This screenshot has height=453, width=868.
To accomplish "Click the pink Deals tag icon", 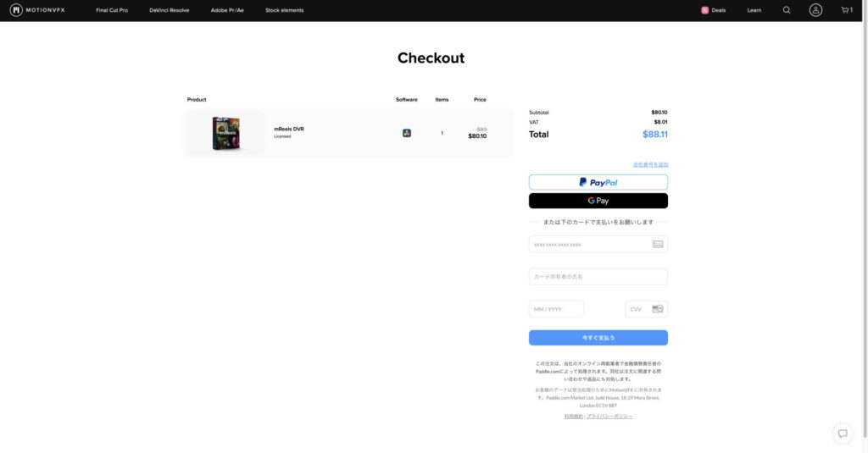I will click(x=704, y=10).
